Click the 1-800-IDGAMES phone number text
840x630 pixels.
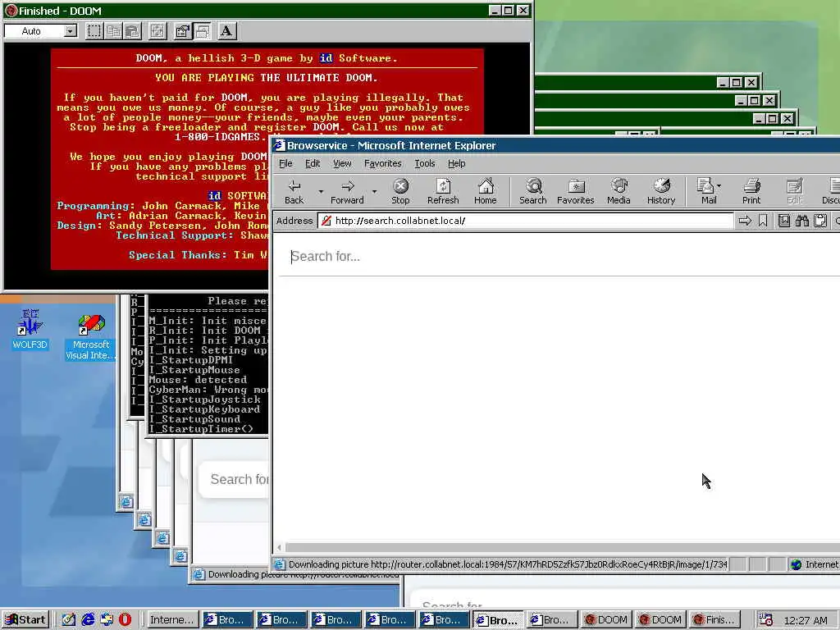(x=220, y=137)
